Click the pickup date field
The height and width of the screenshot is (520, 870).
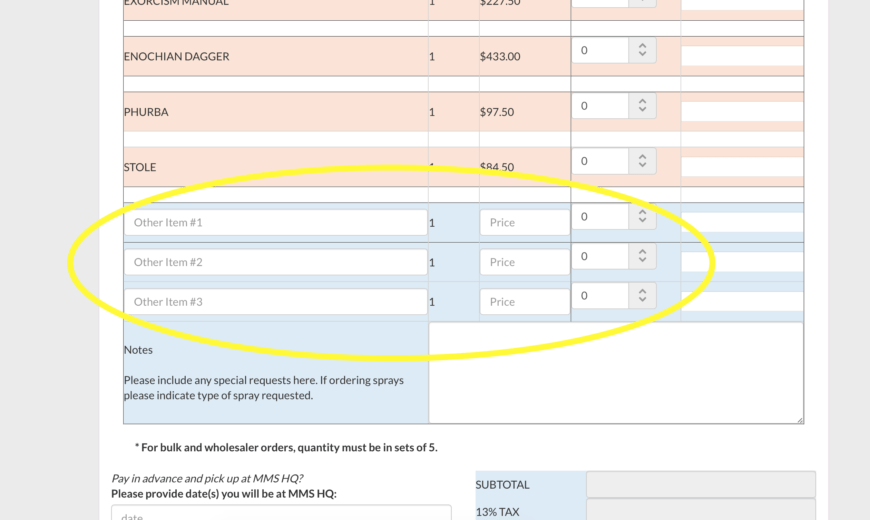[x=280, y=514]
